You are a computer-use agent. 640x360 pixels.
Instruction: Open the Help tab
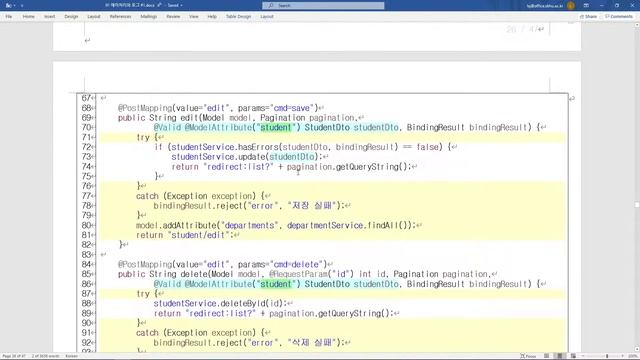[212, 17]
